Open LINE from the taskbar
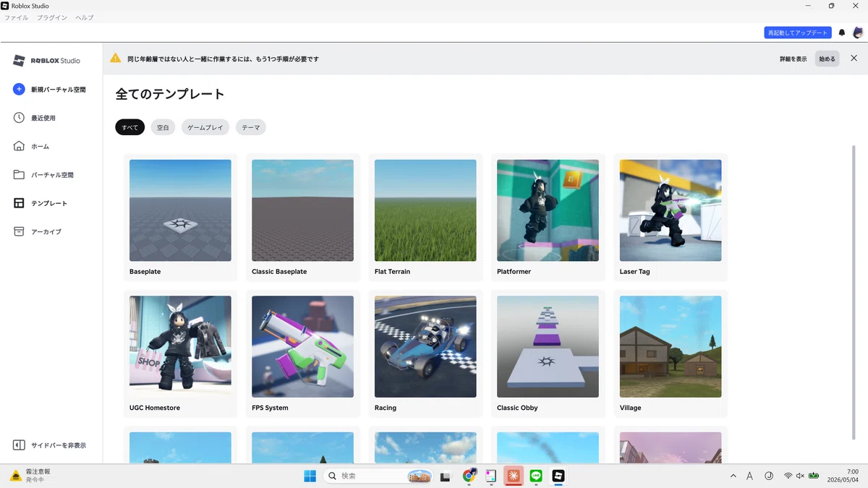This screenshot has height=488, width=868. tap(536, 476)
